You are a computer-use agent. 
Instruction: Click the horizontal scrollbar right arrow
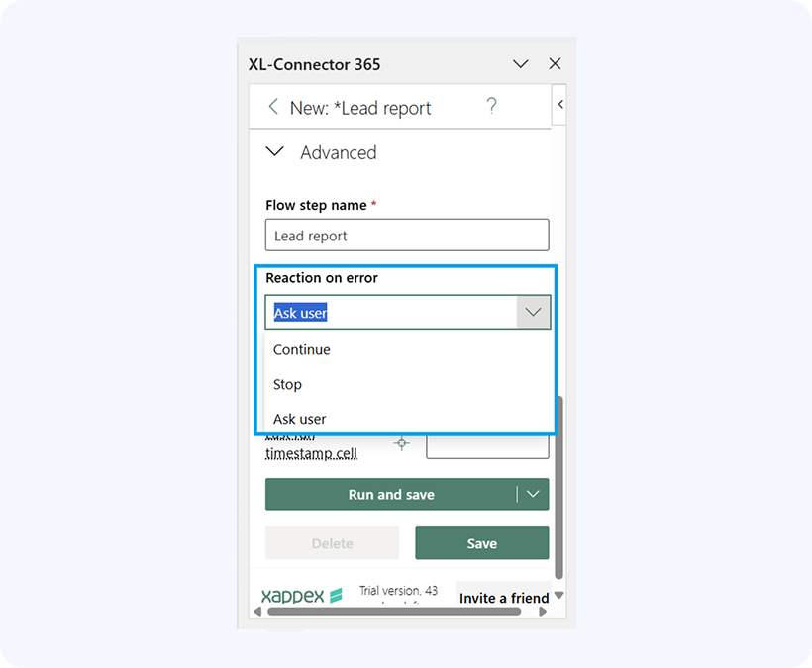point(543,612)
